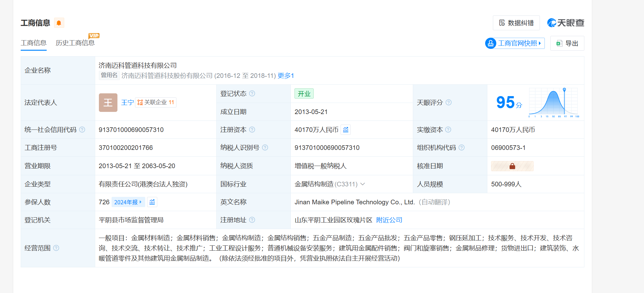The height and width of the screenshot is (293, 644).
Task: Click the 王 avatar thumbnail
Action: click(x=108, y=103)
